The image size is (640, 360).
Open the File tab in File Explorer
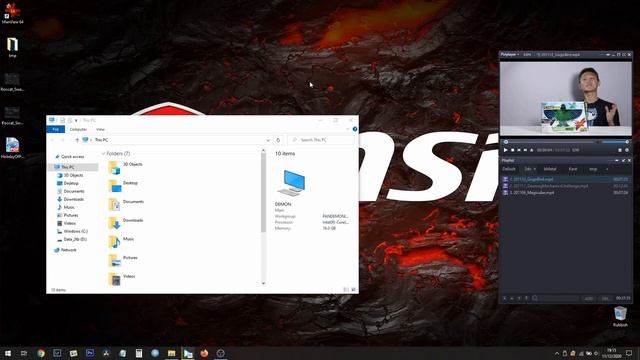(x=56, y=129)
